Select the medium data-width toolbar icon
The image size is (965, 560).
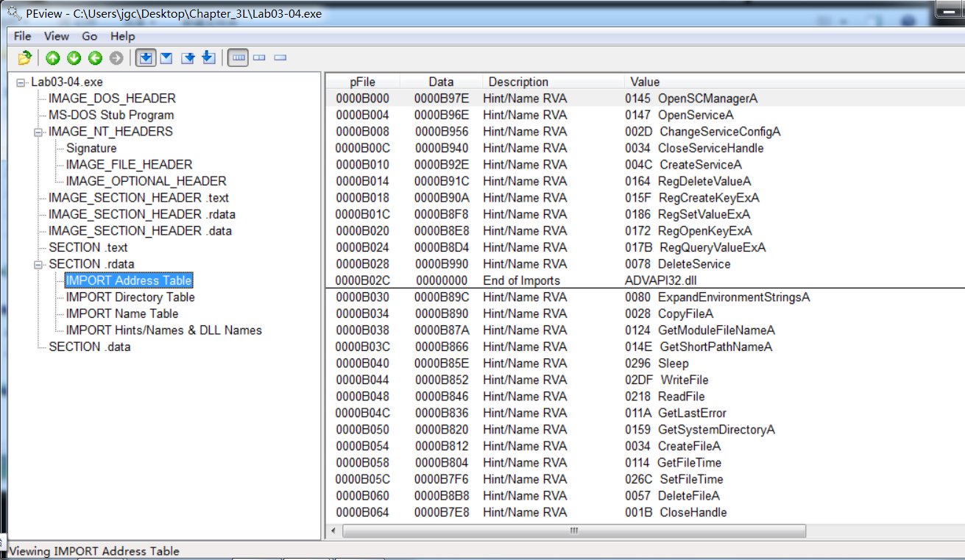(x=259, y=58)
